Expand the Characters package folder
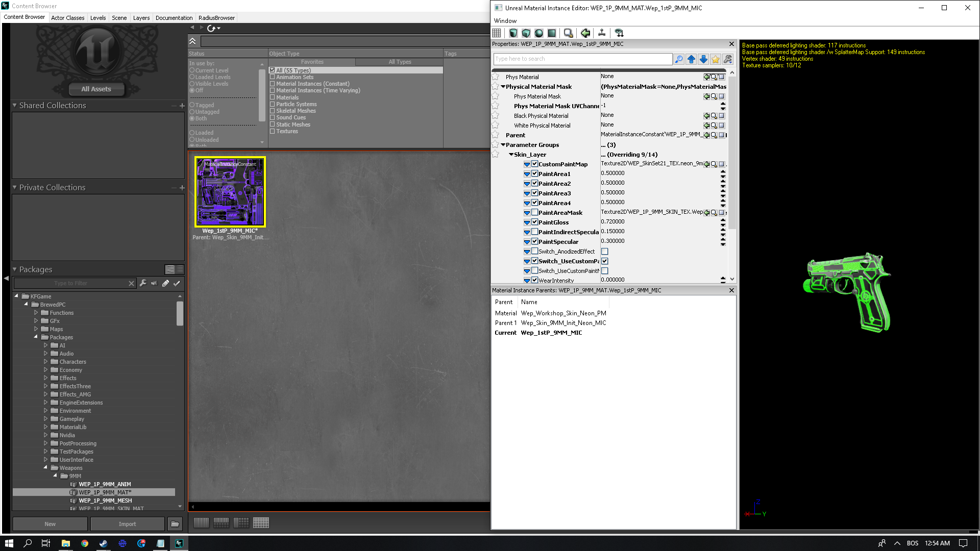This screenshot has width=980, height=551. click(x=45, y=362)
